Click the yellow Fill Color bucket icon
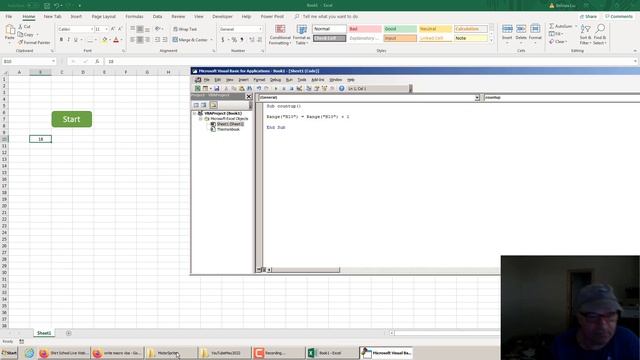The height and width of the screenshot is (360, 640). point(104,40)
